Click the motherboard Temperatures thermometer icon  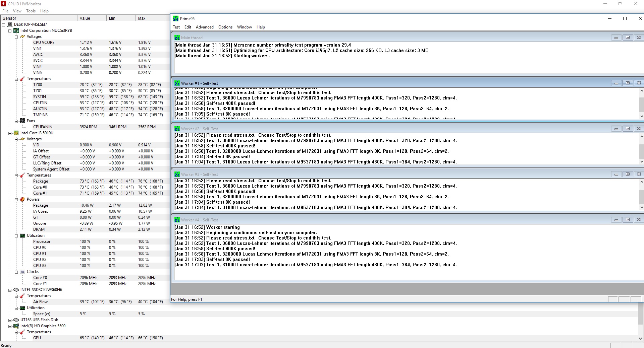click(22, 79)
